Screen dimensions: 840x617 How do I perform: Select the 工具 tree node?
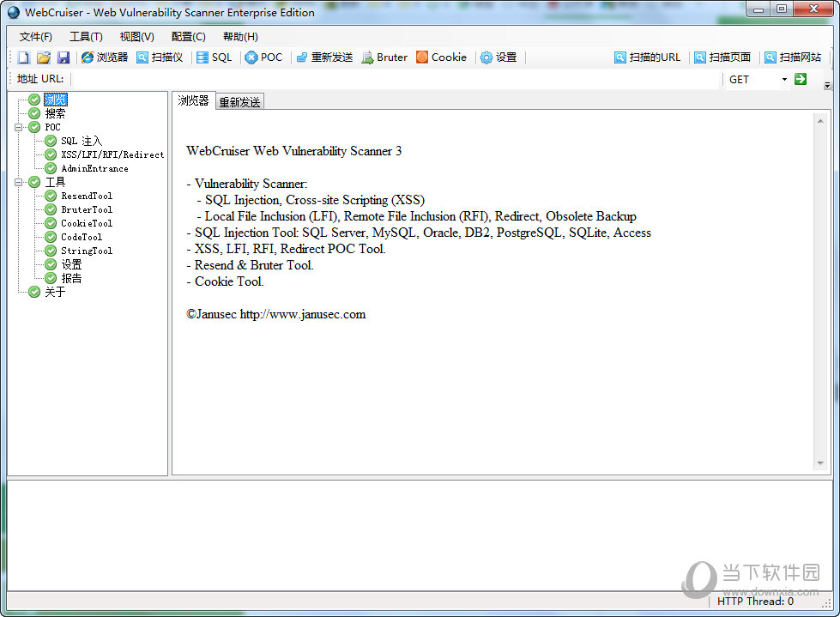tap(55, 182)
